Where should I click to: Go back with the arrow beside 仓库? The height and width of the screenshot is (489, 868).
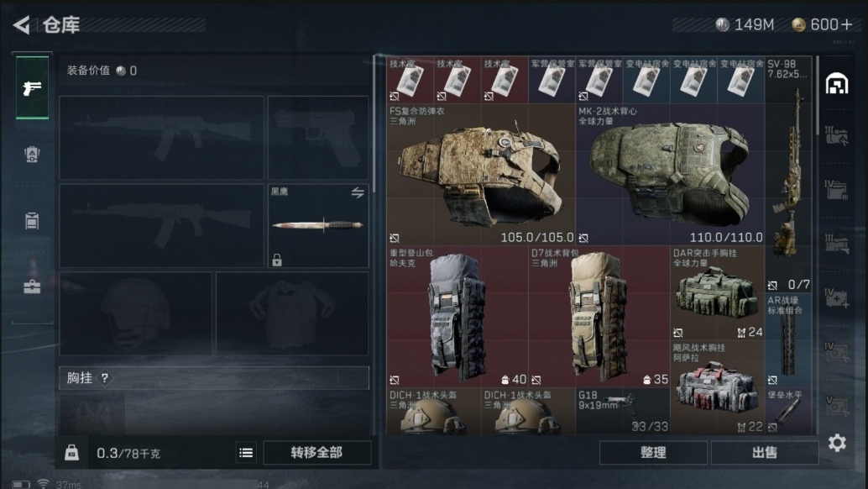21,25
